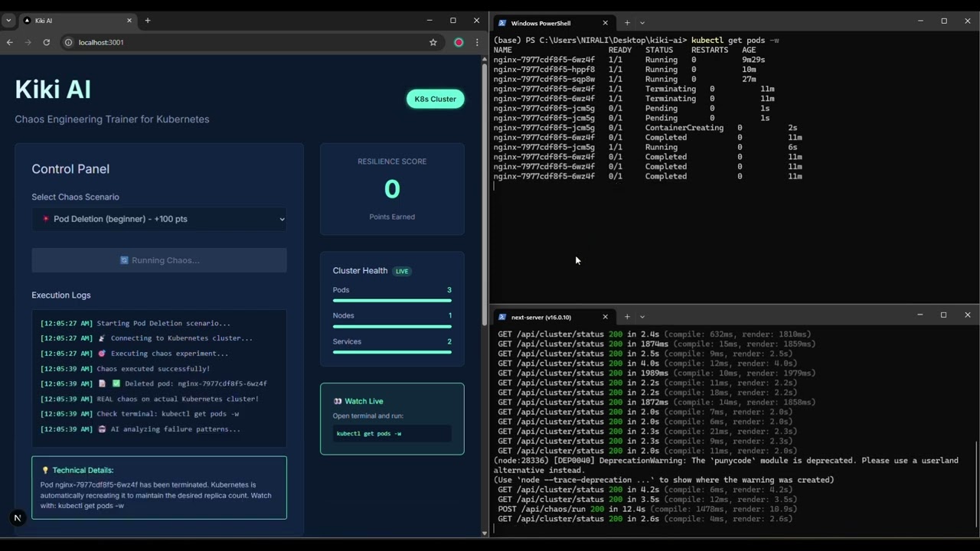
Task: Click log line 'AI analyzing failure patterns...'
Action: [x=140, y=429]
